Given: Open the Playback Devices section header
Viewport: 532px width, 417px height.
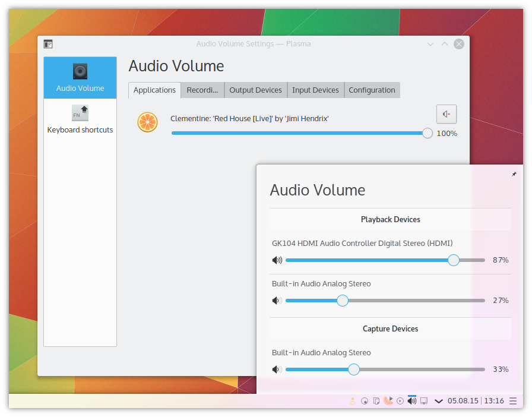Looking at the screenshot, I should (x=390, y=219).
